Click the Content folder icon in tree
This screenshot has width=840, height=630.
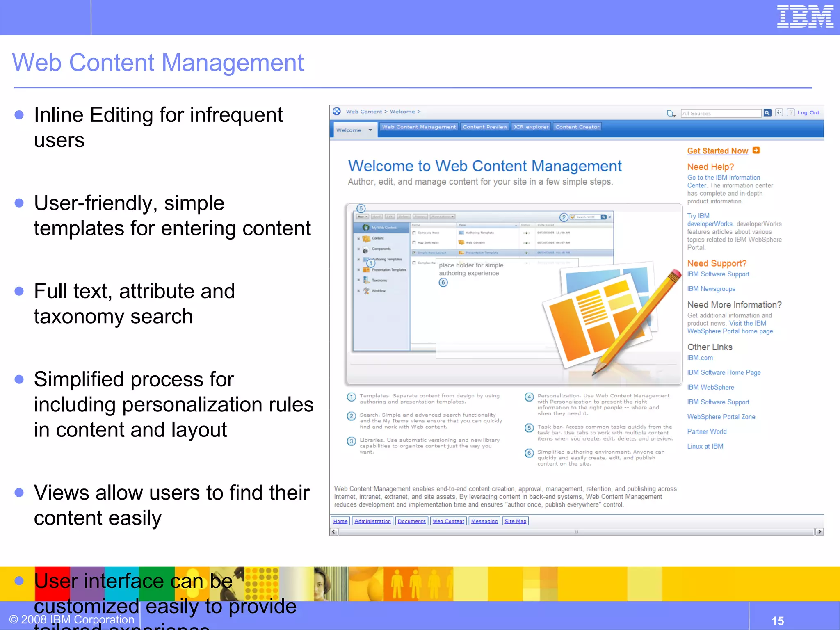tap(366, 238)
